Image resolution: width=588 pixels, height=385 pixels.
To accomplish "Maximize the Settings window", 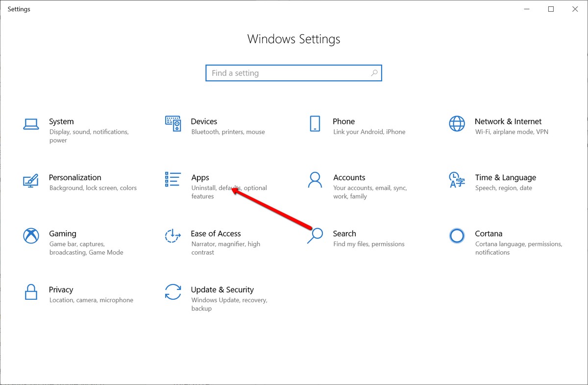I will [551, 9].
